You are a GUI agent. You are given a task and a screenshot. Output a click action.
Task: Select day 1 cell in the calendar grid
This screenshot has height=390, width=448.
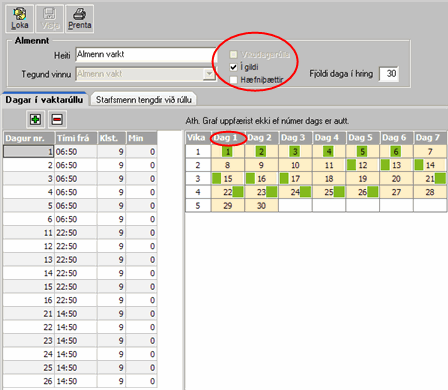[228, 152]
